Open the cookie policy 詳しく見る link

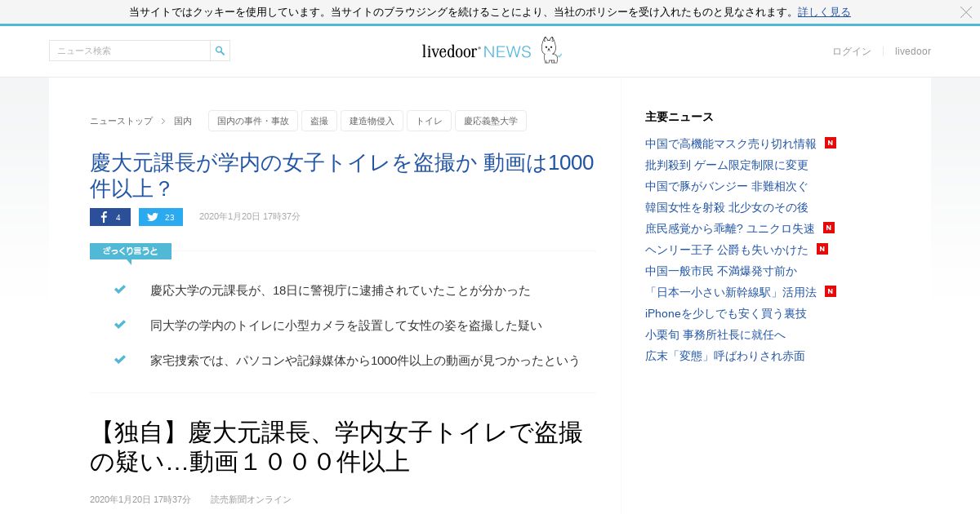(824, 12)
